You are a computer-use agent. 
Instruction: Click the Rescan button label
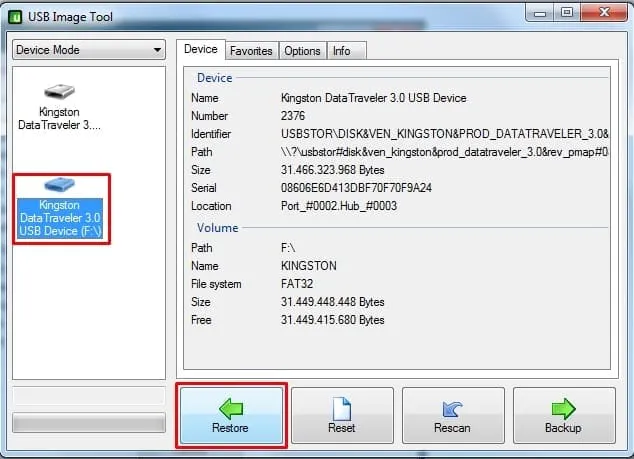(452, 428)
